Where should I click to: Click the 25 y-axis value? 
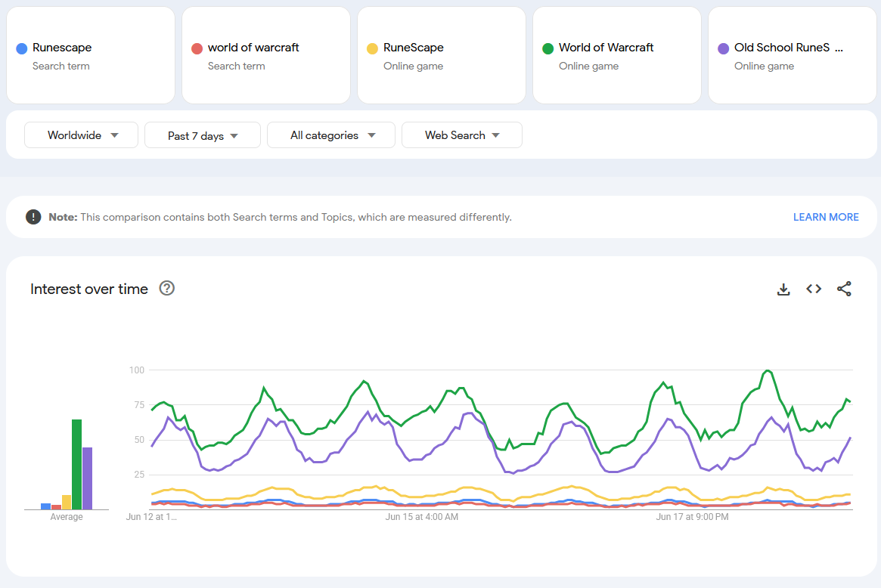point(139,475)
